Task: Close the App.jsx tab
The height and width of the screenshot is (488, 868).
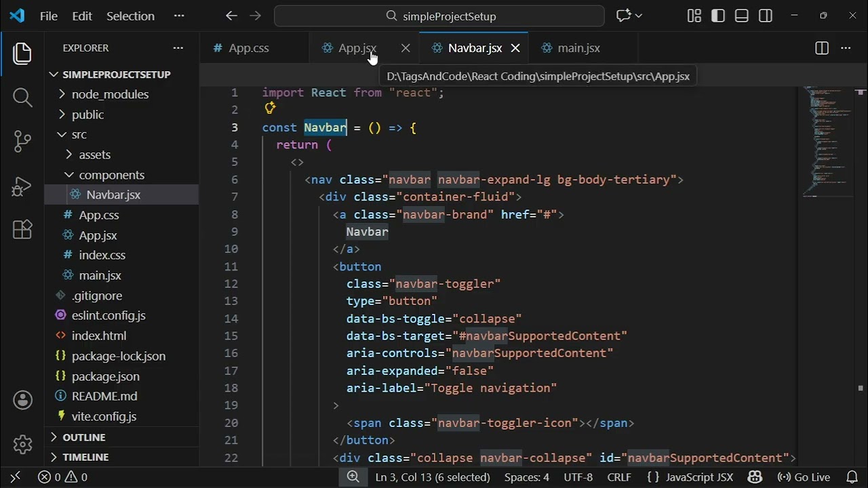Action: pyautogui.click(x=406, y=48)
